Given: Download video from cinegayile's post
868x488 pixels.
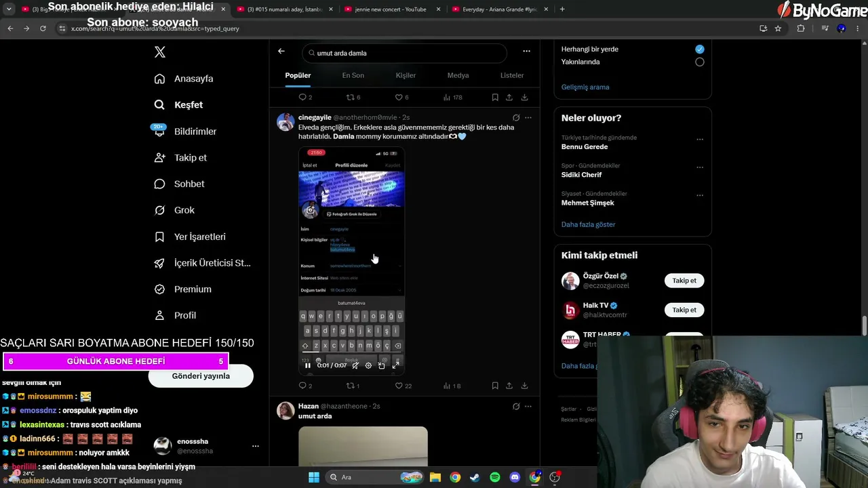Looking at the screenshot, I should pos(524,386).
